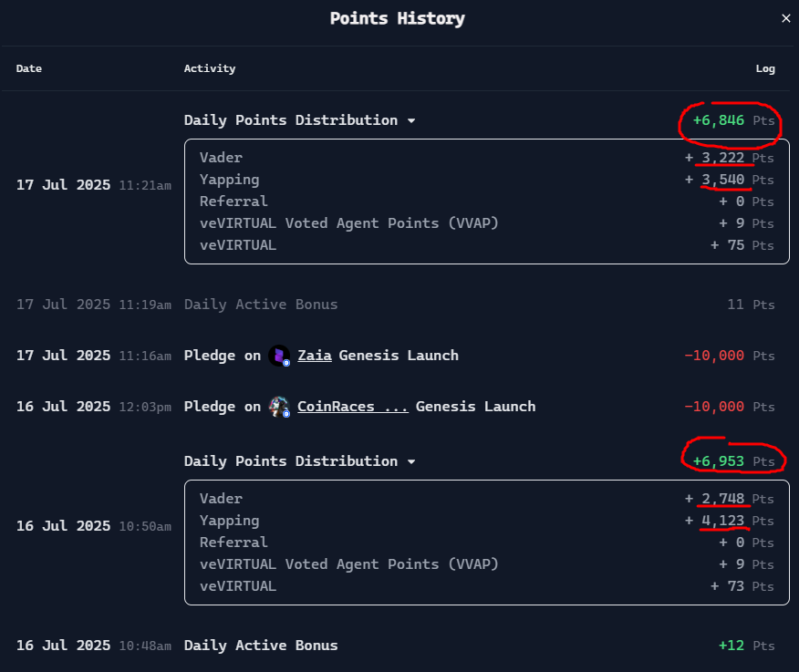Click the Daily Active Bonus 11 Pts entry
The width and height of the screenshot is (799, 672).
point(396,305)
